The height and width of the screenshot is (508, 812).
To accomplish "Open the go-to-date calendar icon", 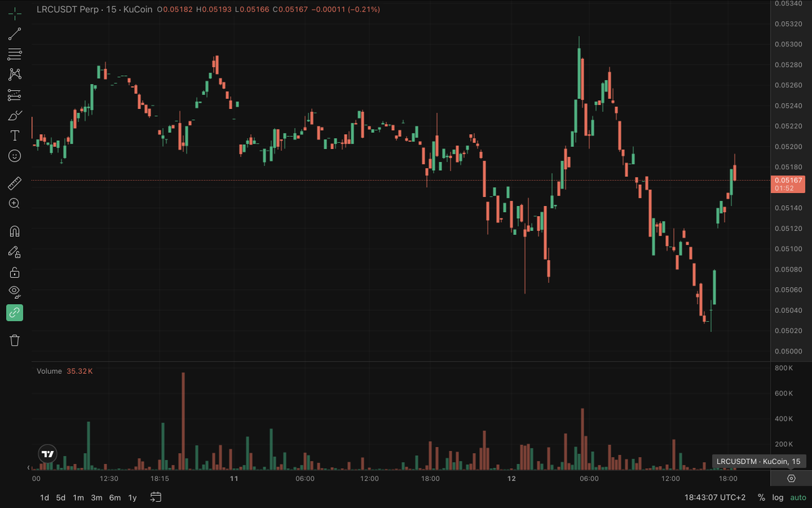I will click(156, 497).
